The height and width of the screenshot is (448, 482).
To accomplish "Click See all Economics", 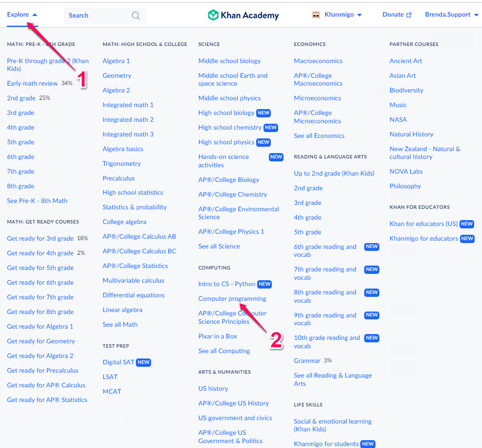I will pos(319,136).
